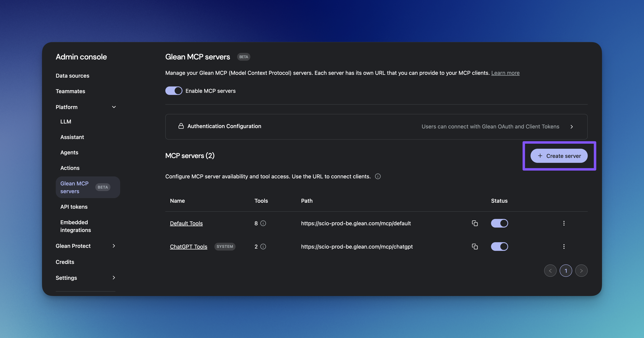The height and width of the screenshot is (338, 644).
Task: Click the info icon after the configure instructions
Action: point(378,176)
